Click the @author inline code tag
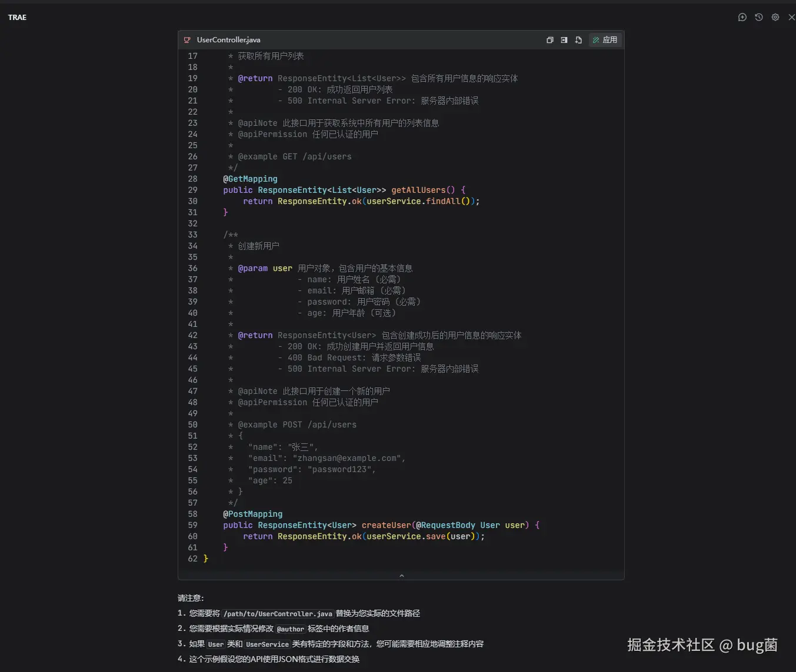Viewport: 796px width, 672px height. tap(291, 628)
